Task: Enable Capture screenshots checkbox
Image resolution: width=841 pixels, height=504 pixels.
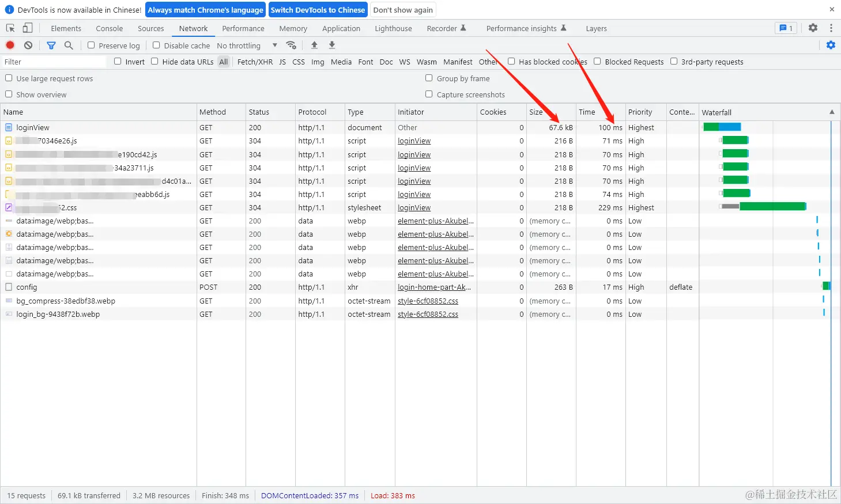Action: tap(429, 94)
